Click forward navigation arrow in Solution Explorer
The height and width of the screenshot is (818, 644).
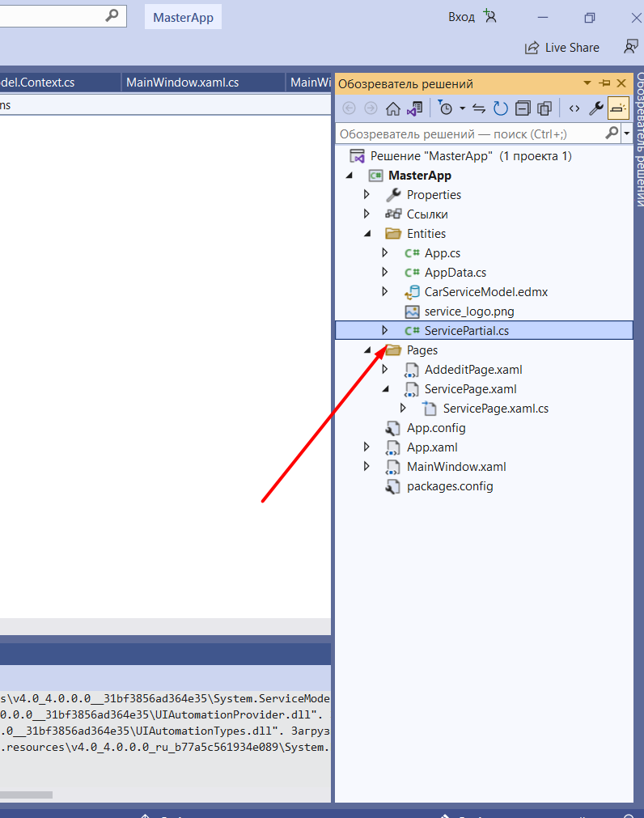[371, 108]
